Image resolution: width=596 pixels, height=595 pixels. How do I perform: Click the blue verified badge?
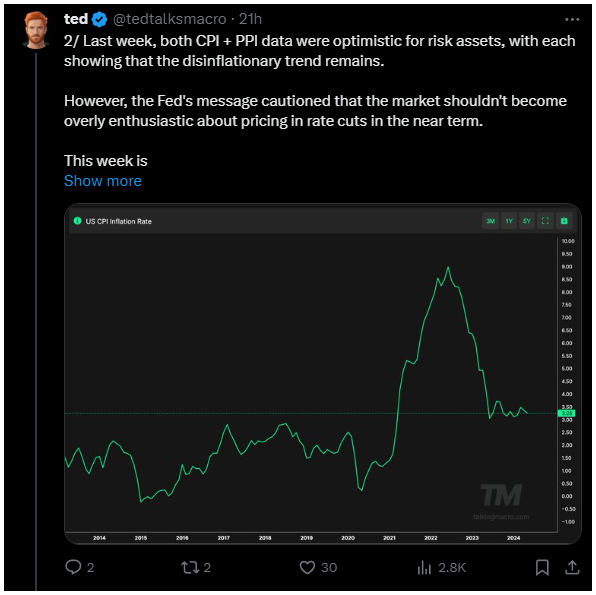(x=100, y=19)
